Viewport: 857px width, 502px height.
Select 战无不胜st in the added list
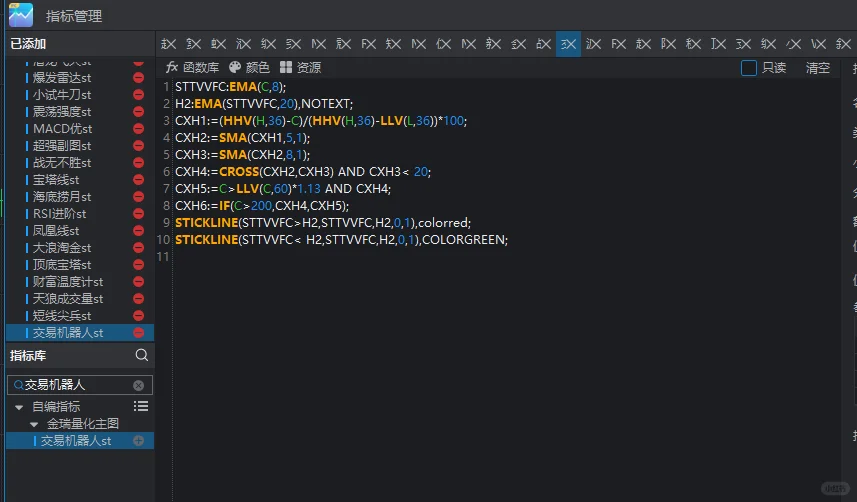[x=62, y=162]
